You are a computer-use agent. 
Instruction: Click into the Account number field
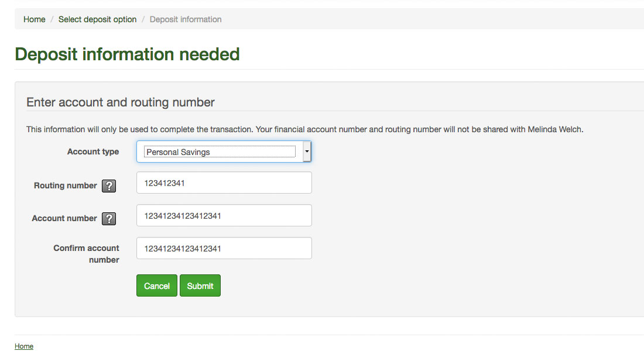click(x=224, y=215)
